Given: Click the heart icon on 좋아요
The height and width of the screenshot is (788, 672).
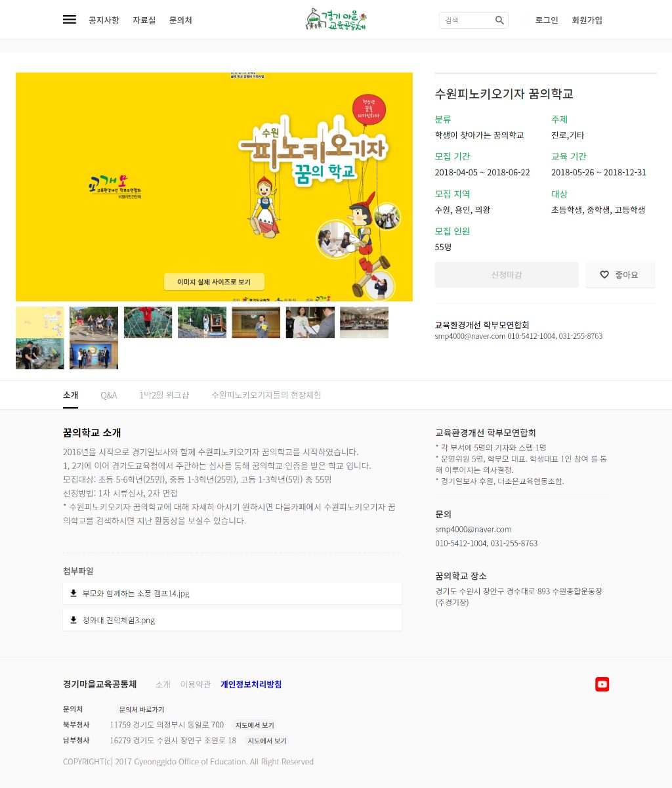Looking at the screenshot, I should 604,274.
